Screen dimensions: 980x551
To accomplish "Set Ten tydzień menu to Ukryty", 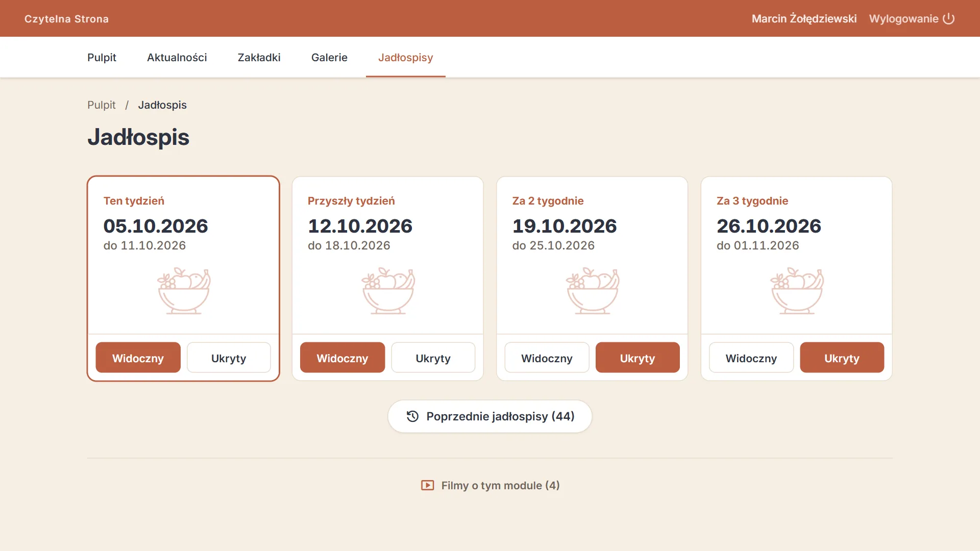I will tap(229, 358).
